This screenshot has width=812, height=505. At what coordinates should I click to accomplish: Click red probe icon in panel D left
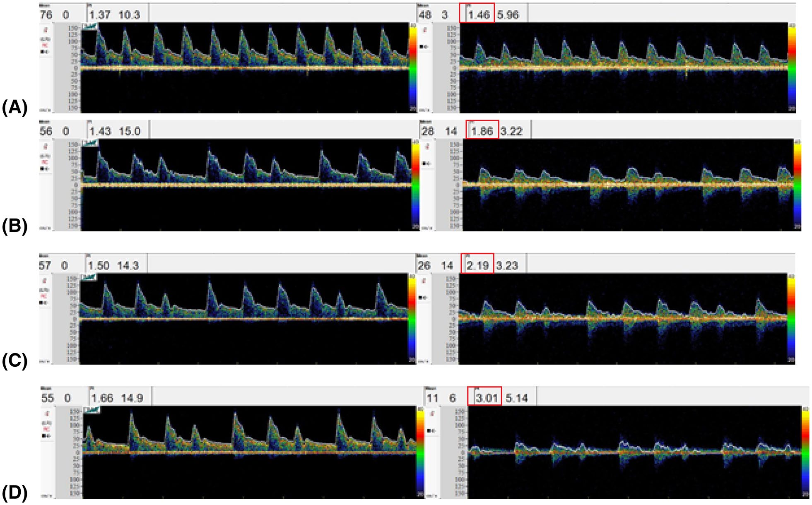coord(47,414)
